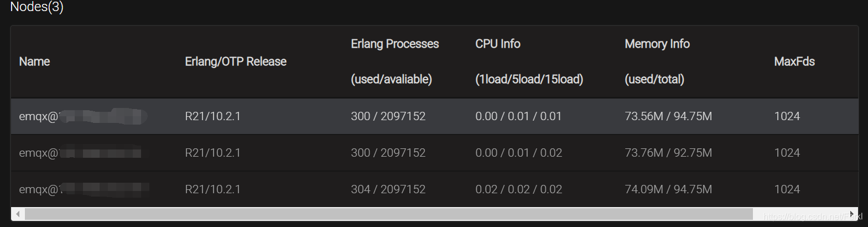This screenshot has width=868, height=227.
Task: Click the Name column header
Action: click(x=34, y=61)
